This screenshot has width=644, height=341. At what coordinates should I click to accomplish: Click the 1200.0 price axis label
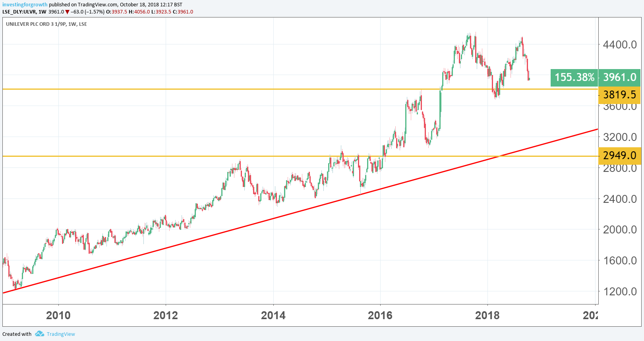[x=620, y=291]
